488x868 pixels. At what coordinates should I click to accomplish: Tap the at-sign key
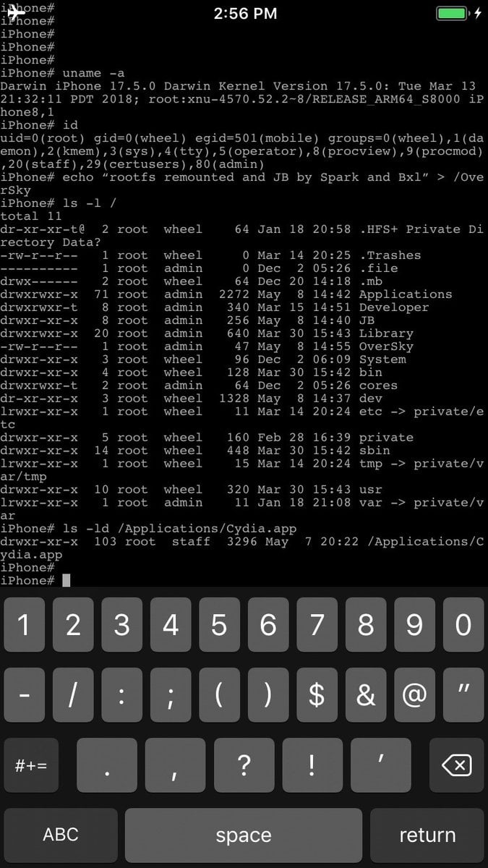coord(414,694)
